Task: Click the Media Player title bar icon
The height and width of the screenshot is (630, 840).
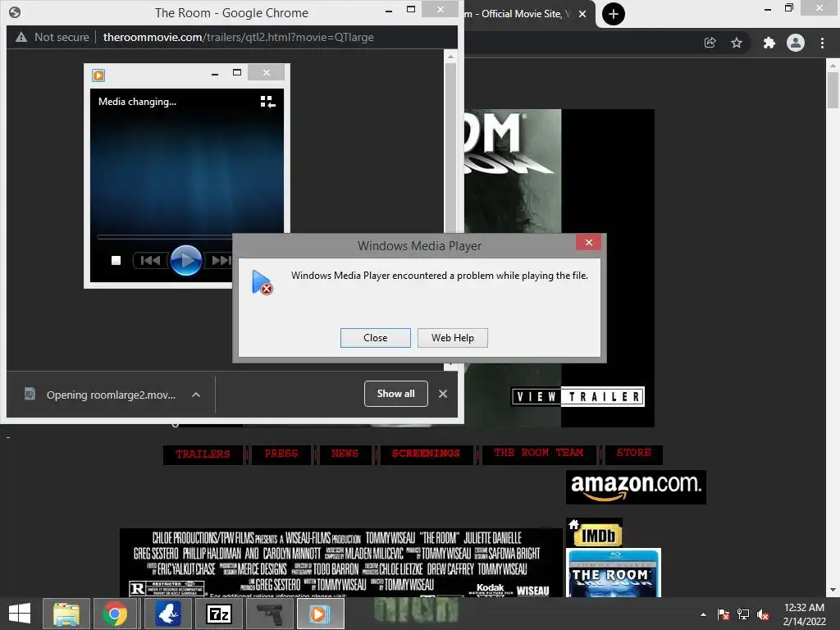Action: [98, 75]
